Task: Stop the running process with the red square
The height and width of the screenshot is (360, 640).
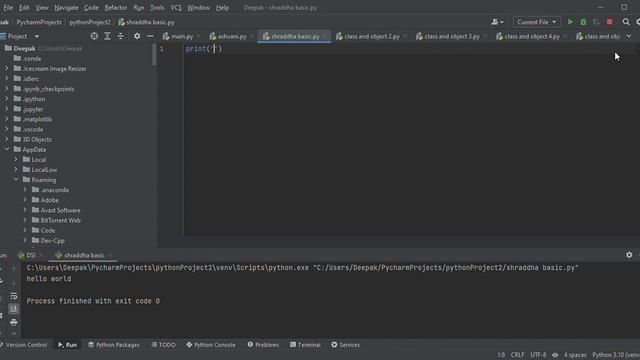Action: click(609, 22)
